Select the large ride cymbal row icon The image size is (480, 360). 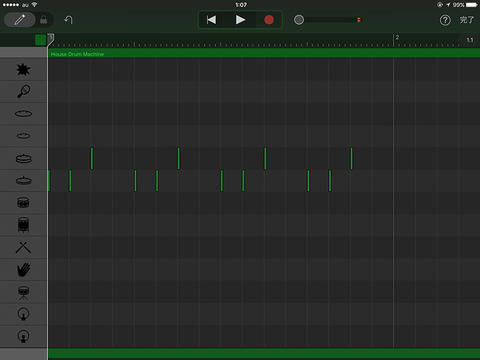[x=23, y=114]
